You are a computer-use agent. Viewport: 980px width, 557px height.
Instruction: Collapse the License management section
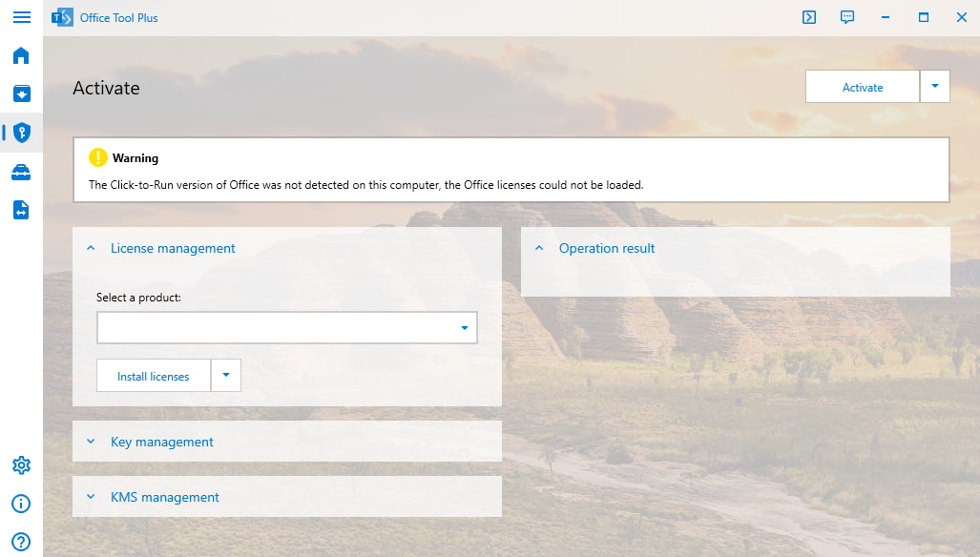click(92, 248)
